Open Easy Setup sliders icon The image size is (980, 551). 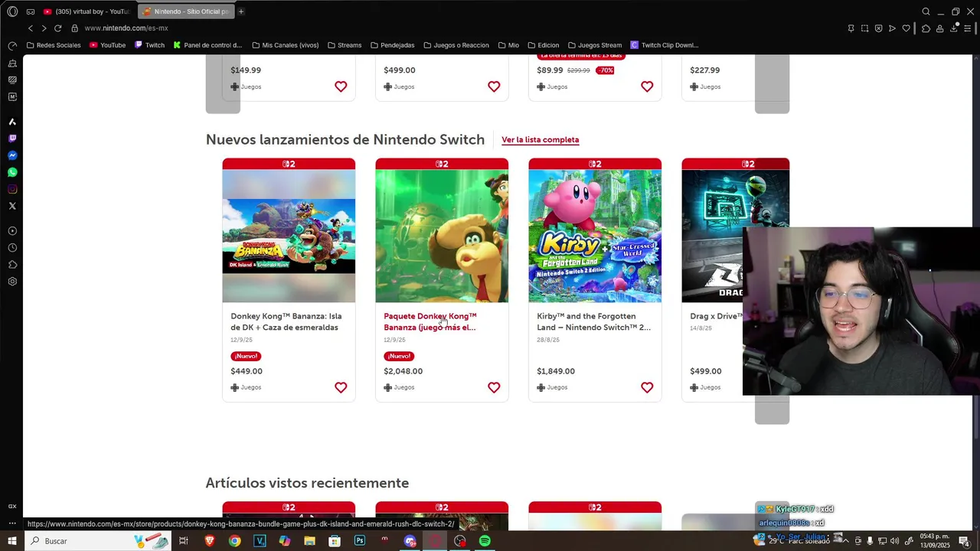coord(968,28)
